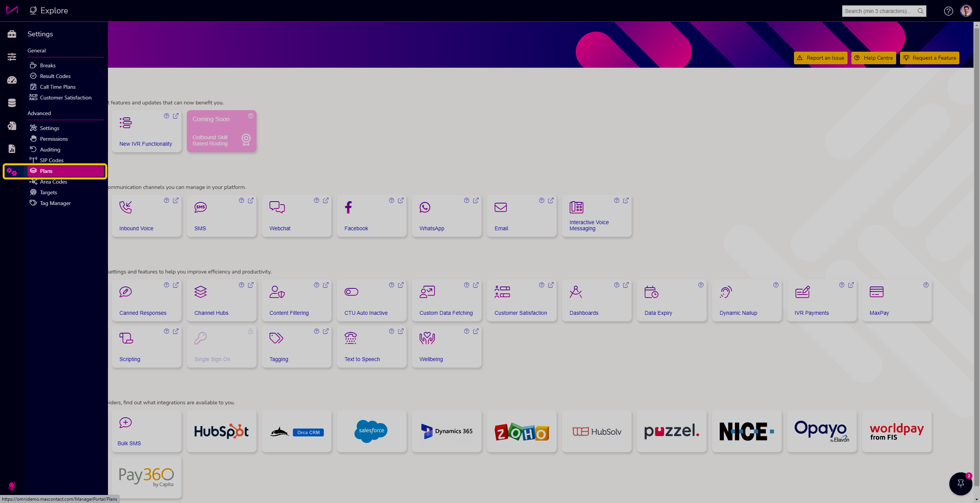Open the Text to Speech card
The width and height of the screenshot is (980, 503).
(x=372, y=347)
